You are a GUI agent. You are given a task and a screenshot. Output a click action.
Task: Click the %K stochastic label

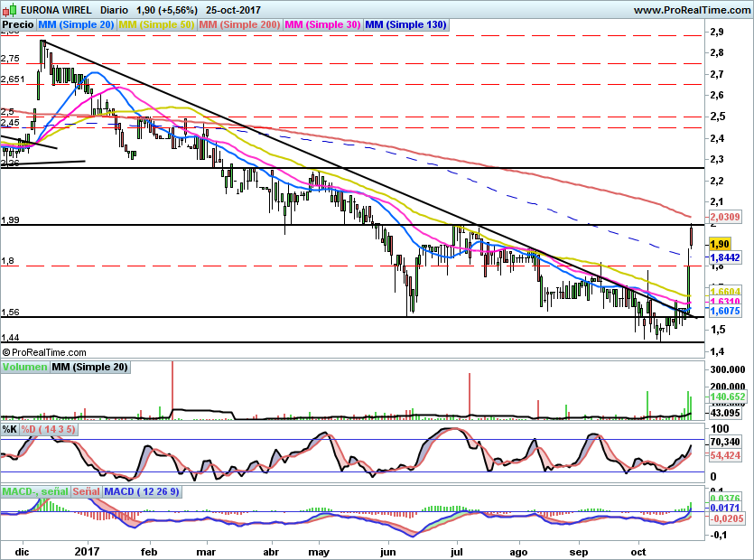click(10, 429)
